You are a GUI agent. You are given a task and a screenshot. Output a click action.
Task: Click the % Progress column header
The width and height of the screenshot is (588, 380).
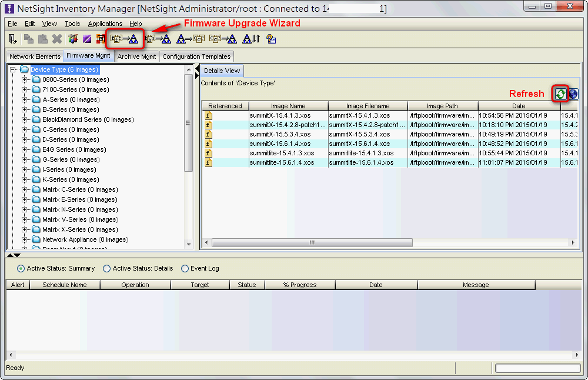pyautogui.click(x=300, y=285)
